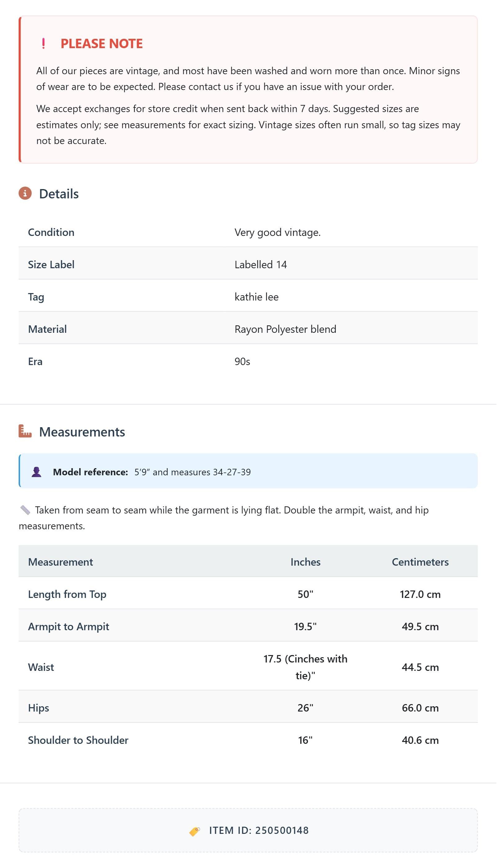Select the Details section heading

coord(59,194)
